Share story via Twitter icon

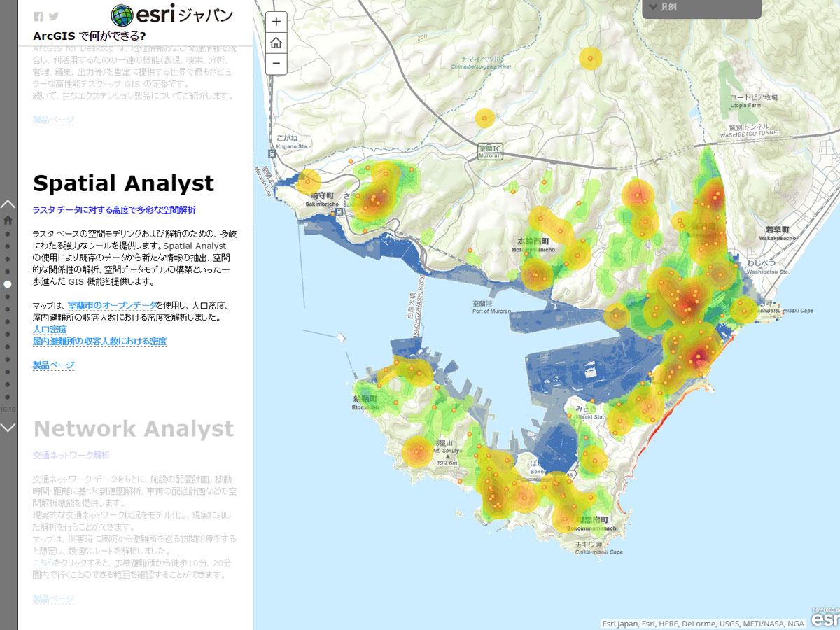[54, 17]
